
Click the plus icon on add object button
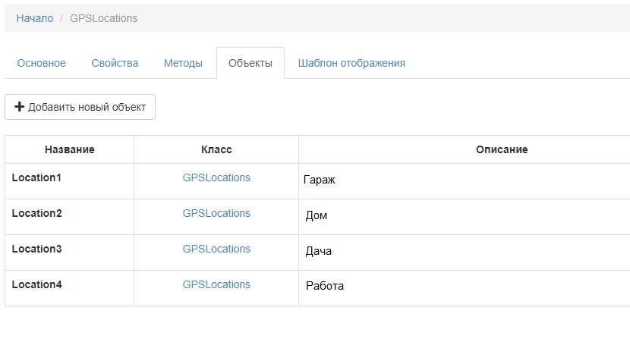point(20,107)
